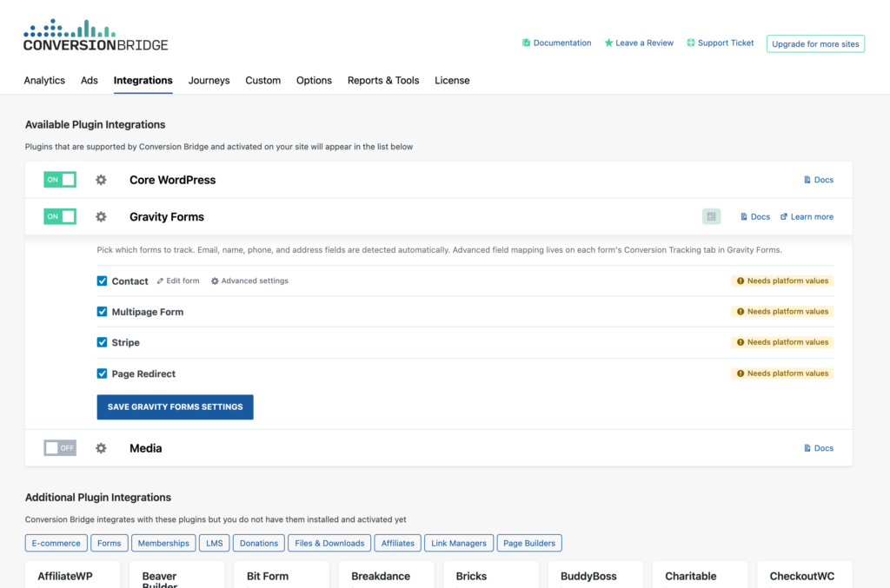Open the License tab

coord(452,81)
